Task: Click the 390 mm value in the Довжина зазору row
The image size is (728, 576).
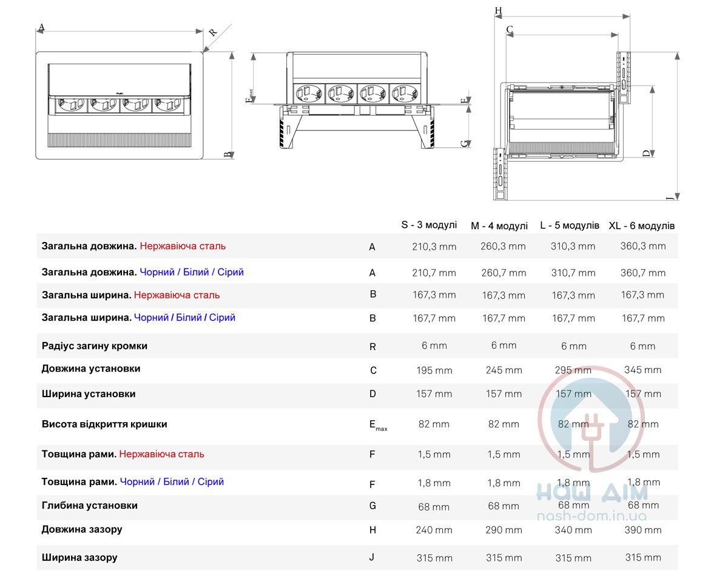Action: 643,530
